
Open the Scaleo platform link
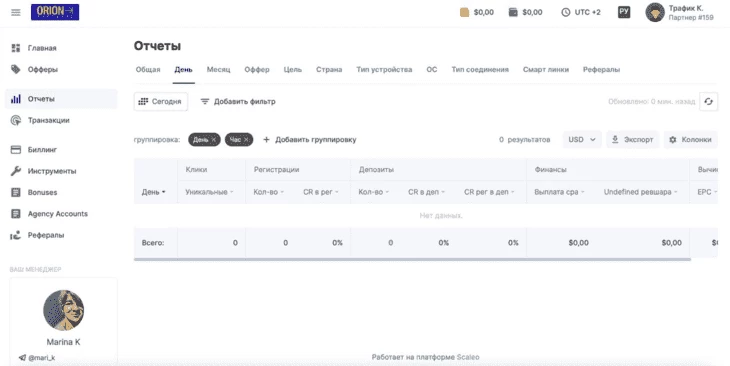point(468,357)
